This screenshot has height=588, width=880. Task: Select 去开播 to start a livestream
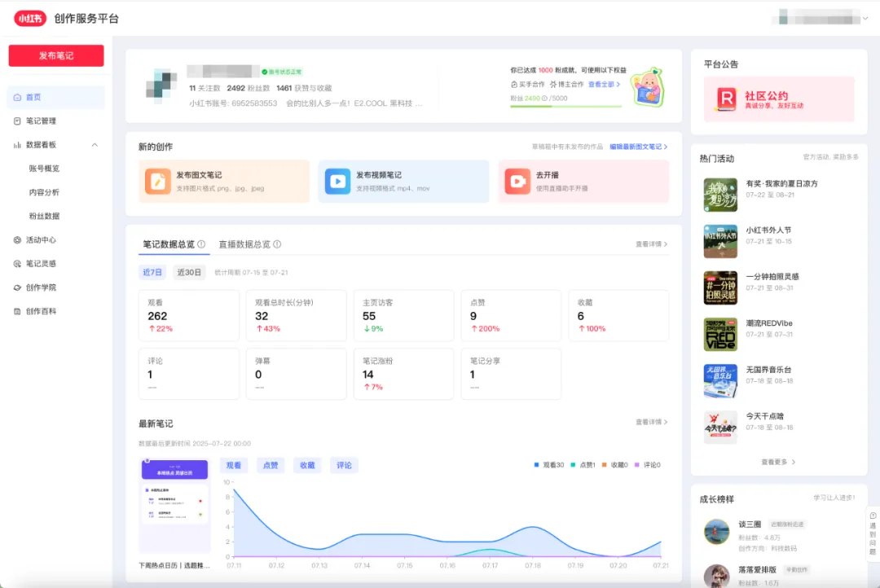(583, 181)
